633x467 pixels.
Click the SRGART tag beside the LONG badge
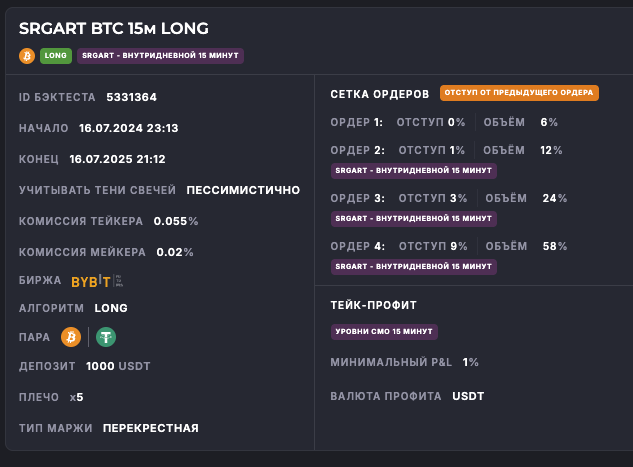point(160,56)
